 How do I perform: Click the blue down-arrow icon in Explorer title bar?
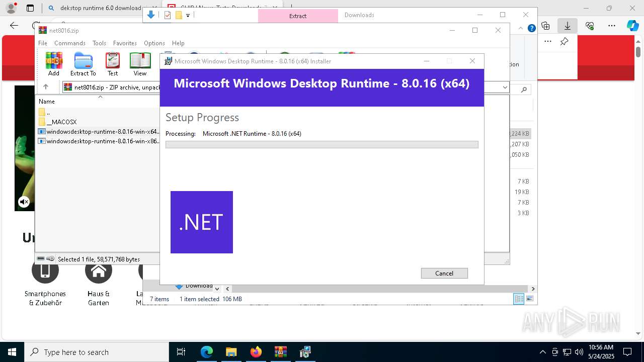pyautogui.click(x=151, y=15)
